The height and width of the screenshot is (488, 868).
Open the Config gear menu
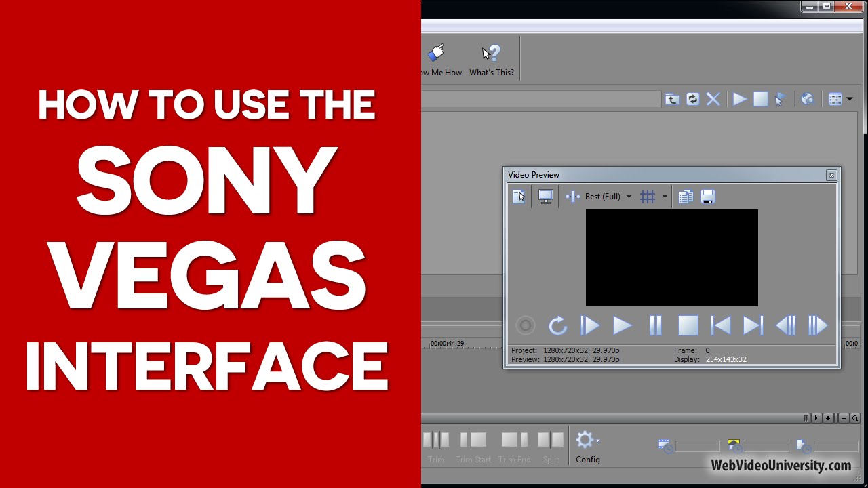click(587, 448)
